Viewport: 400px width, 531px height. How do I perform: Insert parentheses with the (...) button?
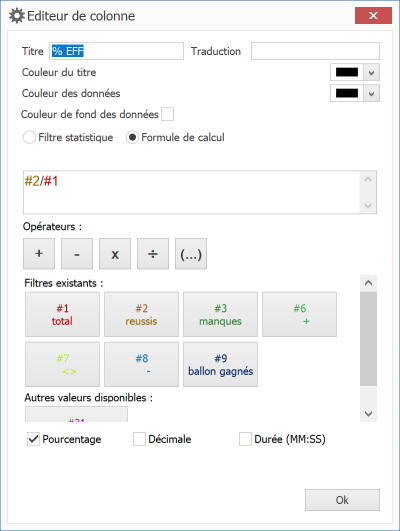click(191, 254)
